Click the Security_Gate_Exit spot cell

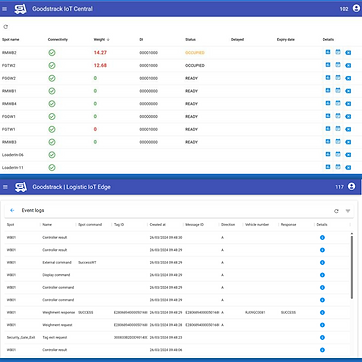[21, 338]
